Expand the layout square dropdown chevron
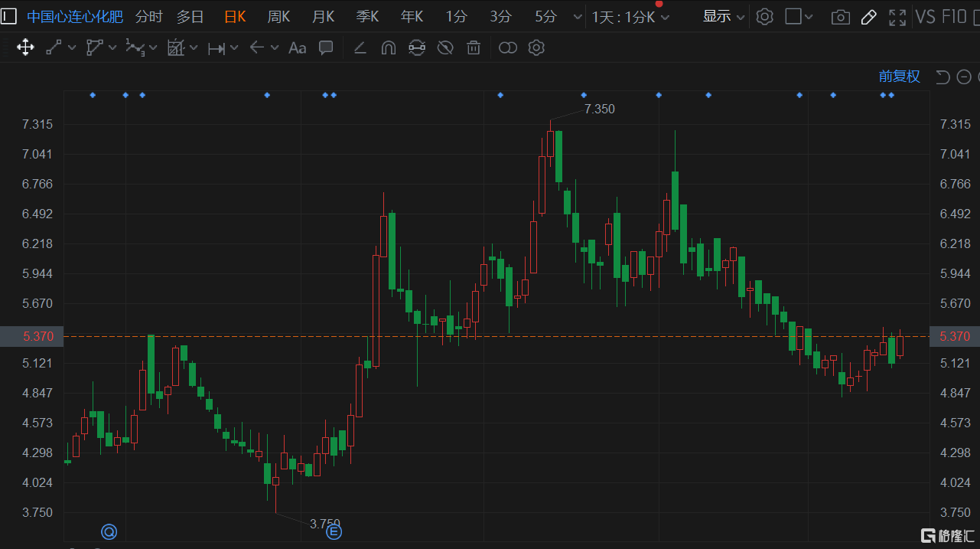Viewport: 980px width, 549px height. 810,17
